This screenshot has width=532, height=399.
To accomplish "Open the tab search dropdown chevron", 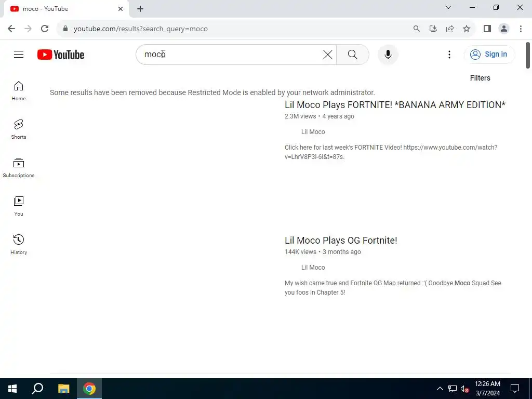I will tap(448, 7).
